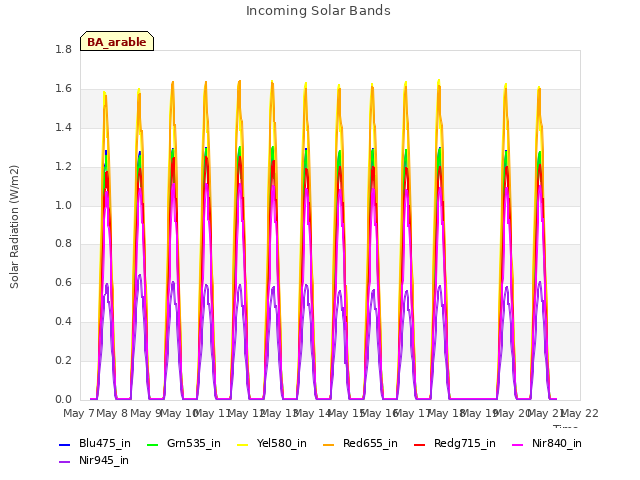The image size is (640, 480).
Task: Select the Red655_in legend label
Action: coord(370,444)
